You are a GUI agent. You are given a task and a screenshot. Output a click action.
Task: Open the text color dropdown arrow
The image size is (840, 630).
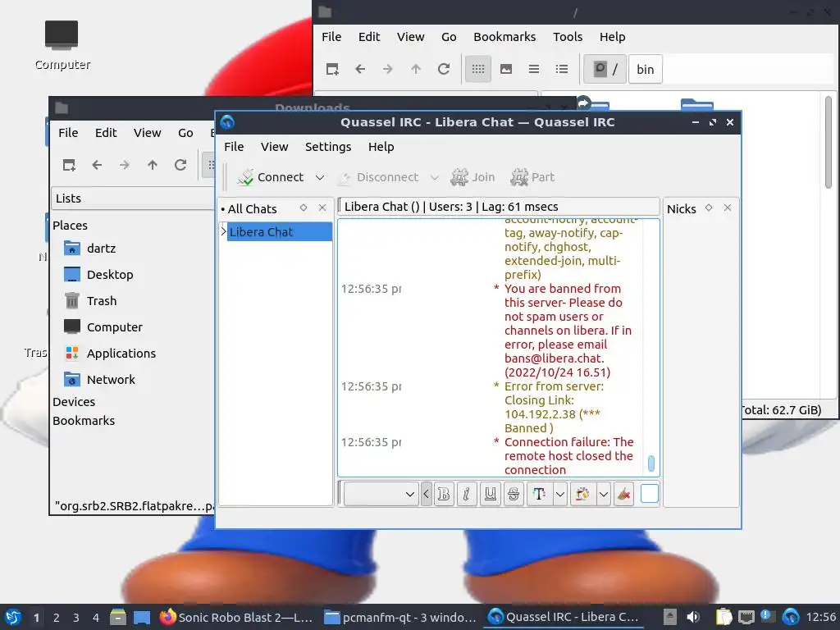pos(559,494)
